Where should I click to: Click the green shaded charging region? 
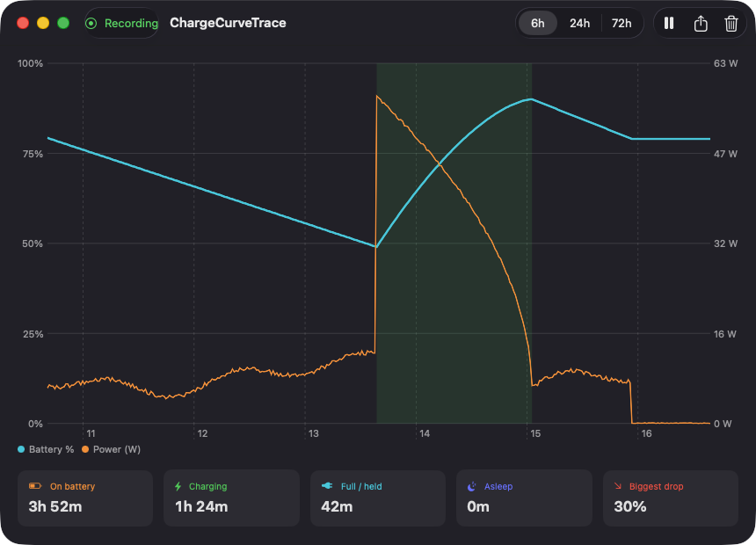pyautogui.click(x=454, y=243)
